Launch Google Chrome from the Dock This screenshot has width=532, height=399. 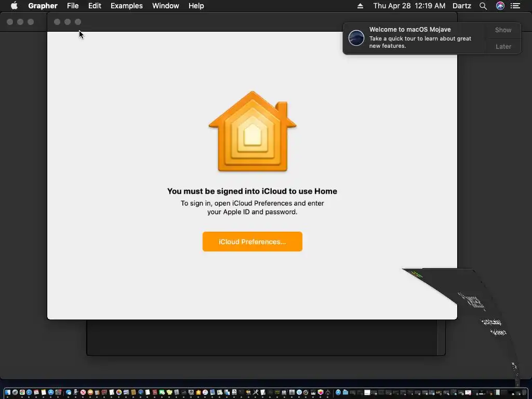click(x=22, y=393)
